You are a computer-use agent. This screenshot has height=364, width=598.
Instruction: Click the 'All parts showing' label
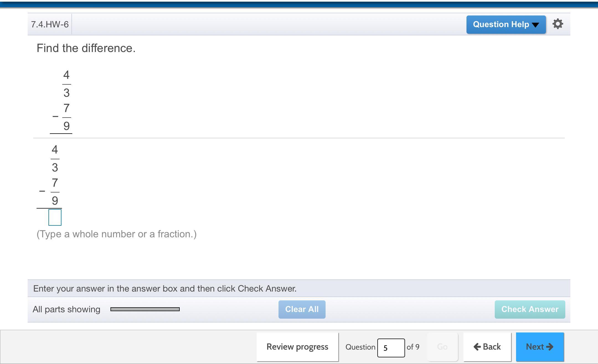[x=66, y=309]
